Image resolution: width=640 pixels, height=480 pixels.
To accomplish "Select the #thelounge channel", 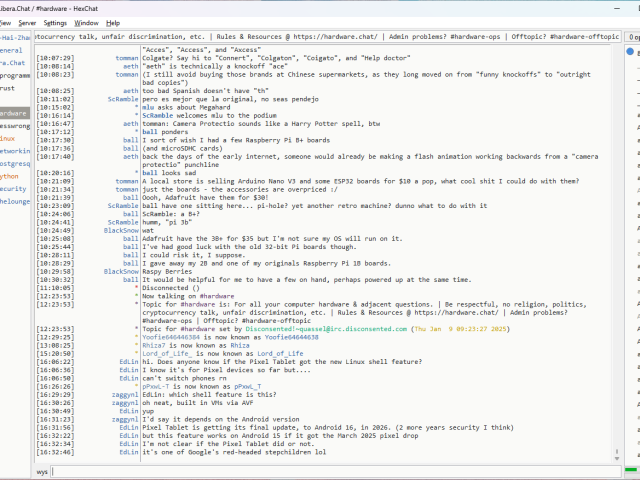I will pyautogui.click(x=14, y=200).
